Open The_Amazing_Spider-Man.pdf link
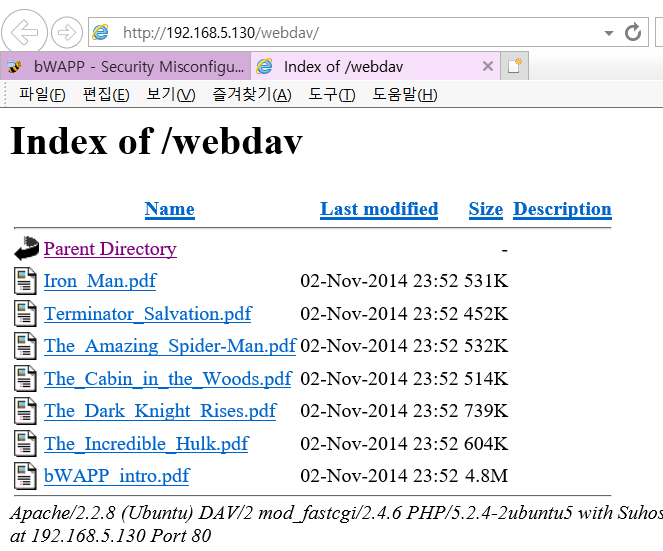Screen dimensions: 663x551 click(x=170, y=346)
